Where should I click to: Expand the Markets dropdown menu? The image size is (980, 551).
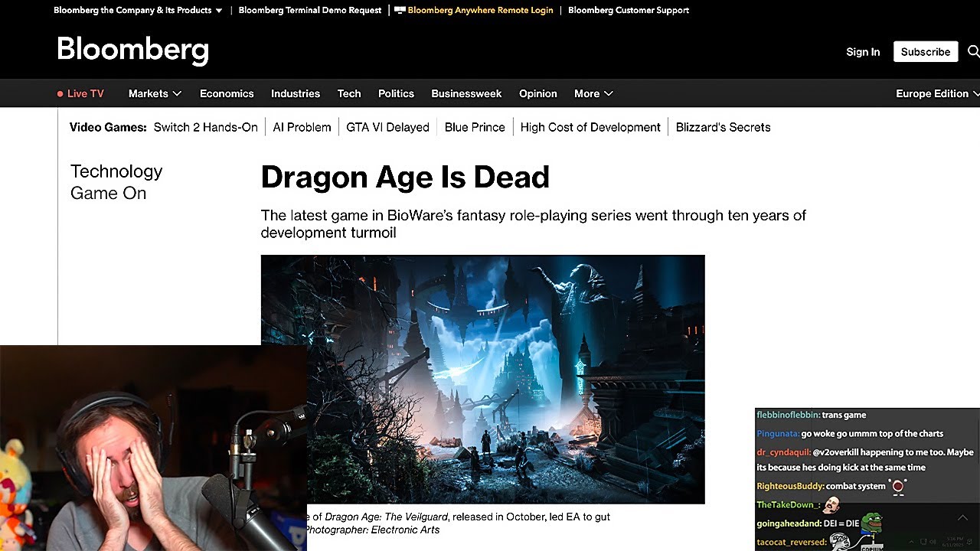tap(155, 93)
